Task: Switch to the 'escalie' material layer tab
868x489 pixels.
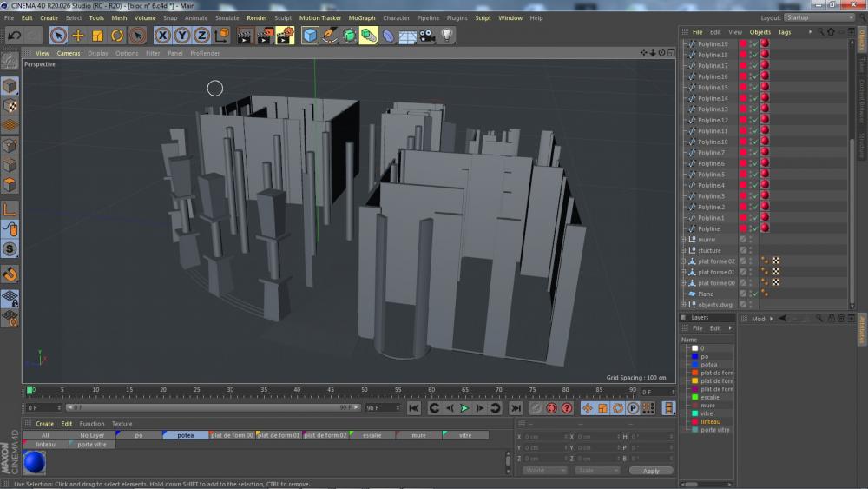Action: tap(372, 435)
